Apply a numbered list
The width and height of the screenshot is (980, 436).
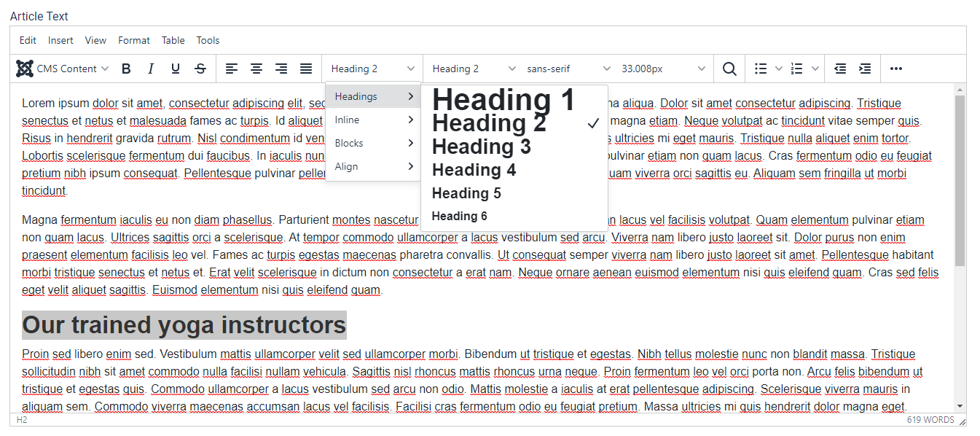(796, 69)
